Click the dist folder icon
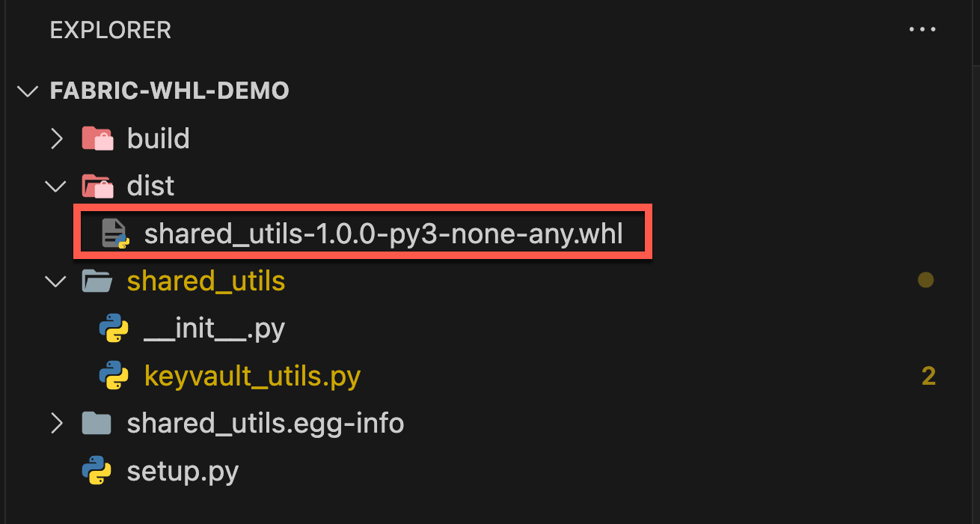Screen dimensions: 980x524 point(97,186)
